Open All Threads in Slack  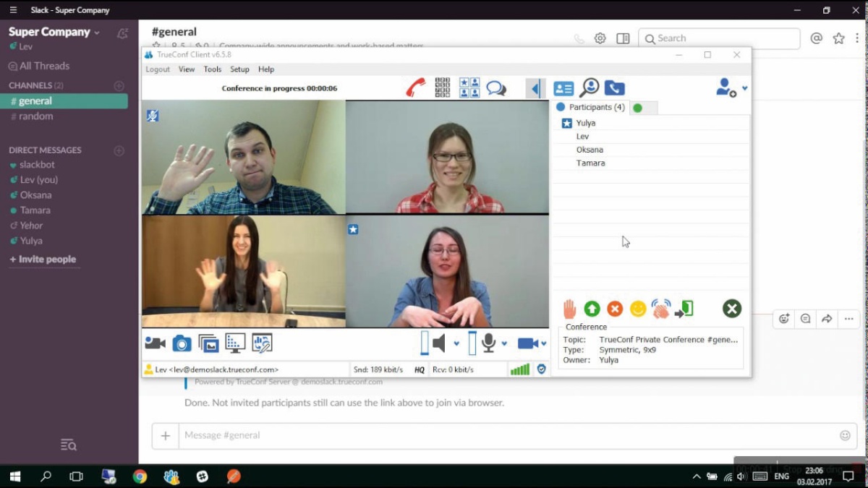click(39, 66)
